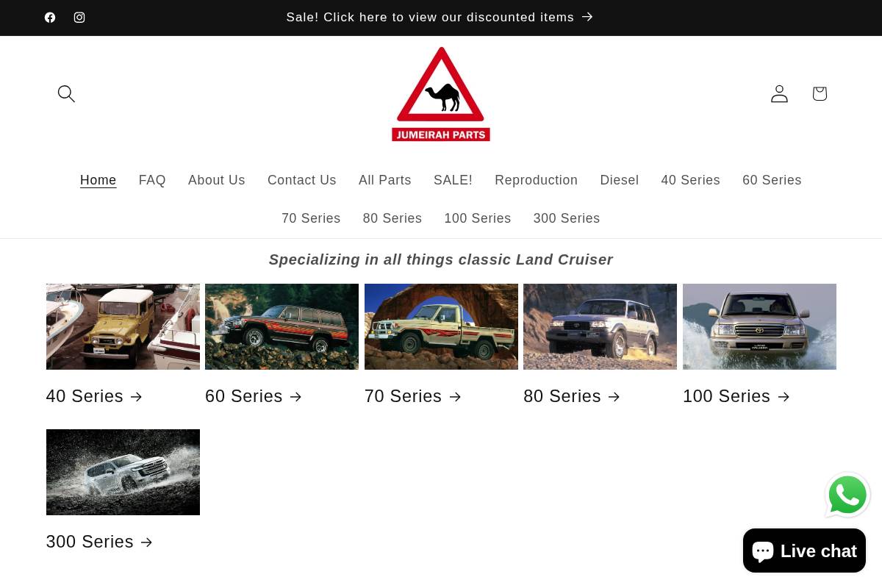The height and width of the screenshot is (588, 882).
Task: Select 300 Series in the navigation menu
Action: [567, 218]
